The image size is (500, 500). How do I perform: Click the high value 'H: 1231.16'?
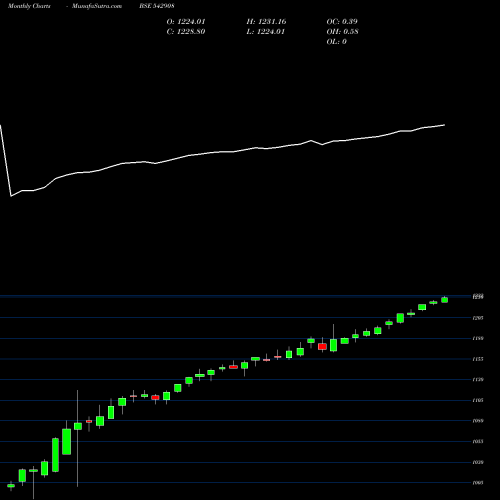[x=266, y=22]
